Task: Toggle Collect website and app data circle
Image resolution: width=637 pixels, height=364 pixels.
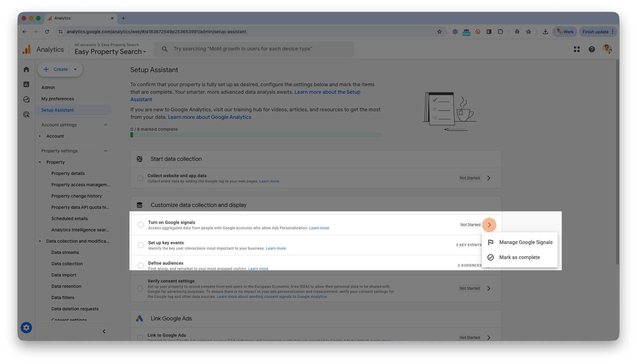Action: click(140, 178)
